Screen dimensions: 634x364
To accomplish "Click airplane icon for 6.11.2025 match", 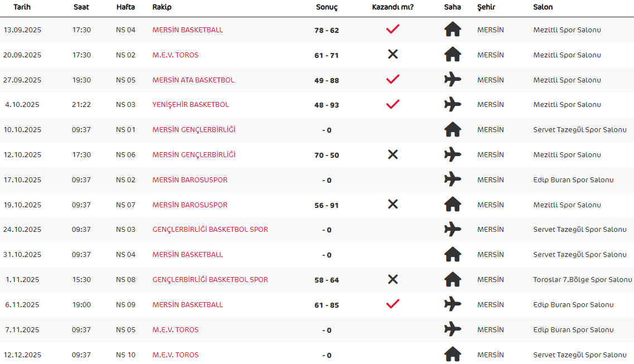I will coord(452,304).
